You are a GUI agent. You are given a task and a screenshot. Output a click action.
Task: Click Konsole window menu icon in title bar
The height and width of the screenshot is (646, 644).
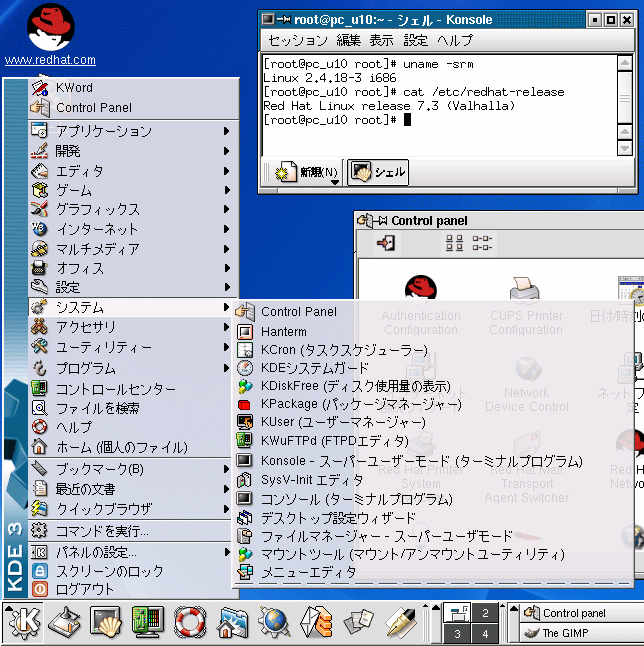[x=268, y=19]
